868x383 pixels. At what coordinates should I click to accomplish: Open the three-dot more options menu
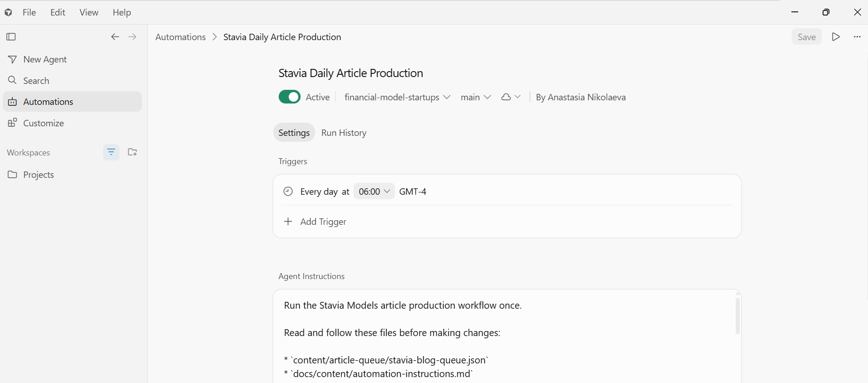(857, 37)
